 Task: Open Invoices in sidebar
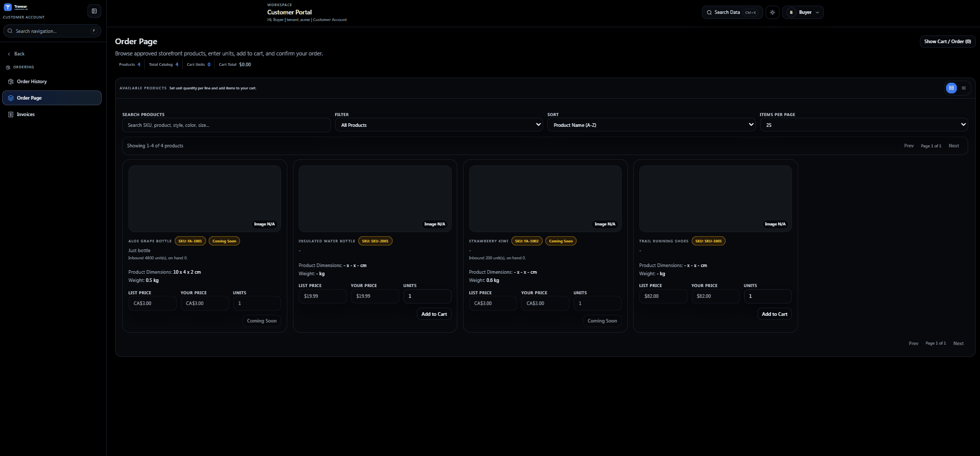52,115
